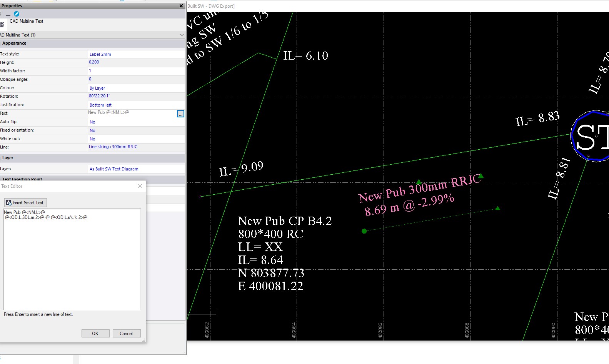The image size is (609, 364).
Task: Open the Text style Label 2mm field
Action: [x=136, y=54]
